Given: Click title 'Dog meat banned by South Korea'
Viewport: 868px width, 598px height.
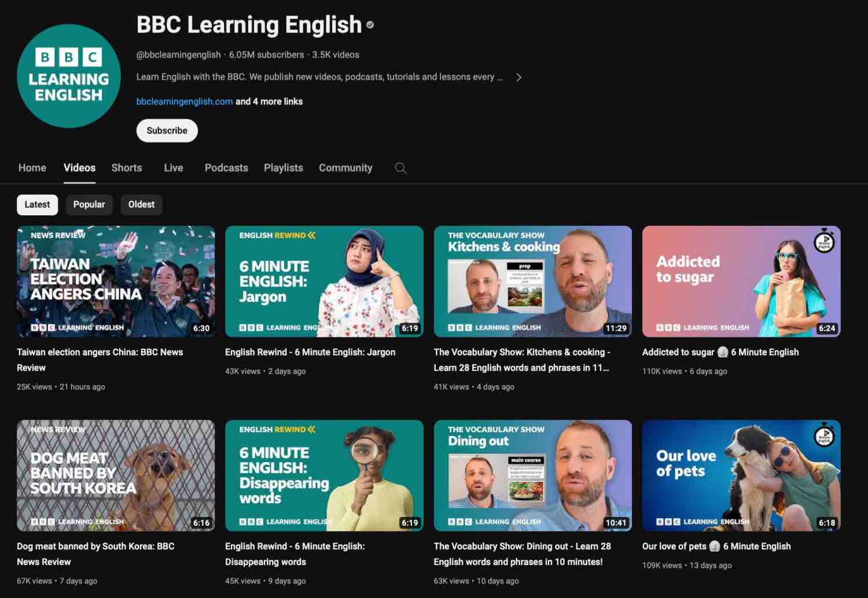Looking at the screenshot, I should pos(95,554).
